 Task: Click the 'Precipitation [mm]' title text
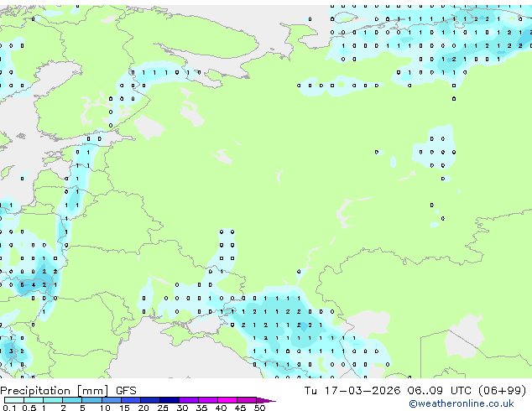[x=55, y=391]
